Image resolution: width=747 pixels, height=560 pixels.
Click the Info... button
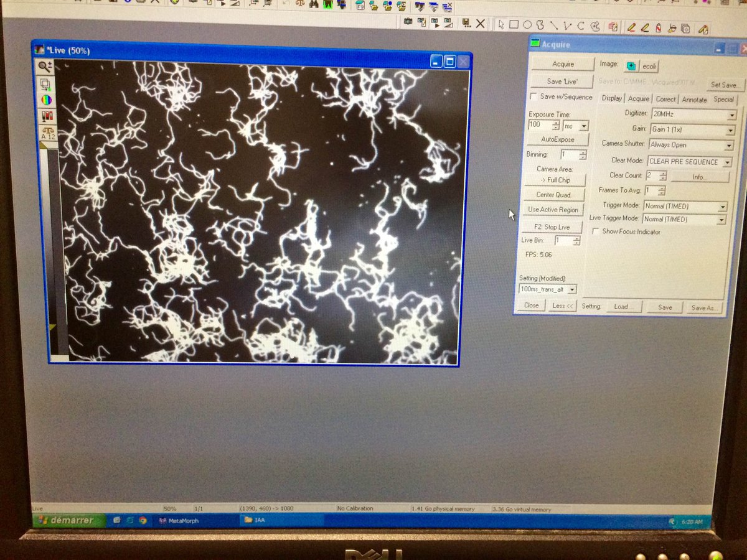click(x=699, y=177)
